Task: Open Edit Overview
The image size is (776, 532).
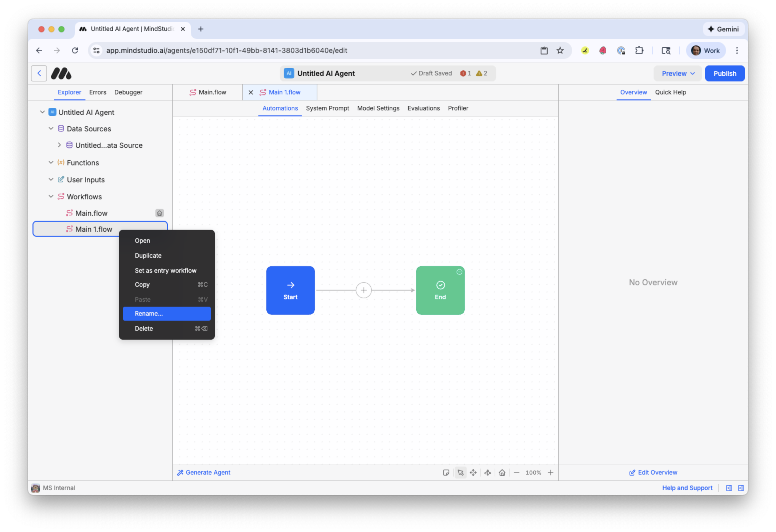Action: 653,472
